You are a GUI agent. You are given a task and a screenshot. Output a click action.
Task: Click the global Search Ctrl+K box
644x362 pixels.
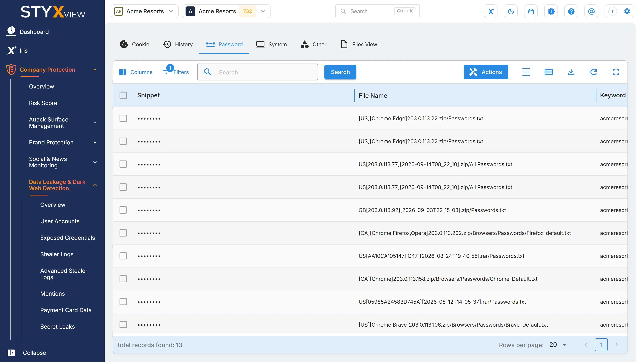coord(377,11)
